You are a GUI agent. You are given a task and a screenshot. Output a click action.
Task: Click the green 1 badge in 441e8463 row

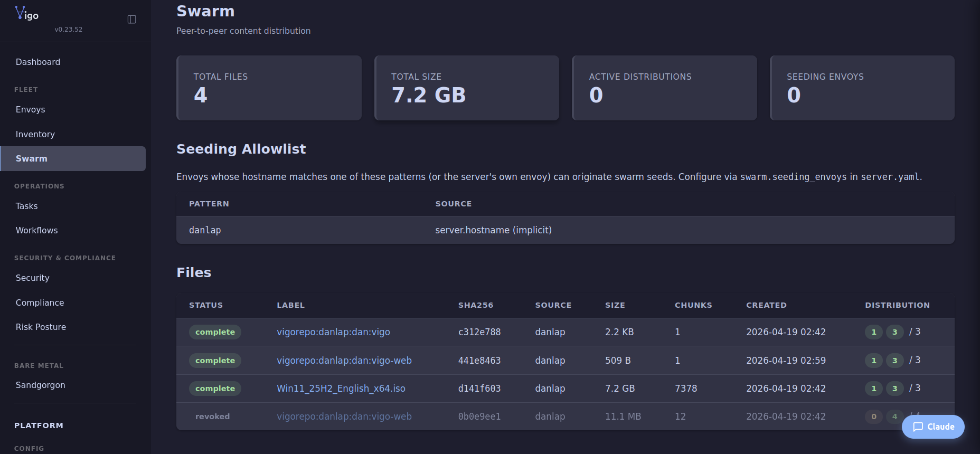pyautogui.click(x=874, y=361)
